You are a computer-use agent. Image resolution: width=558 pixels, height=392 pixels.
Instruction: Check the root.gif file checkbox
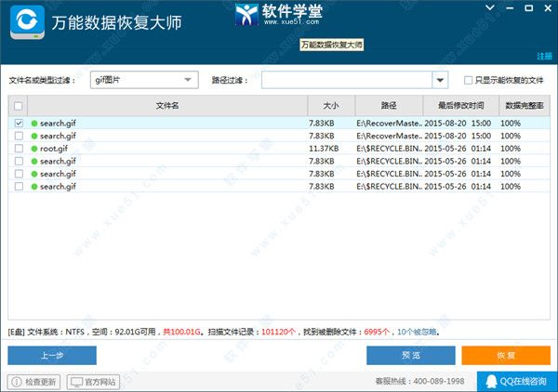pyautogui.click(x=20, y=149)
